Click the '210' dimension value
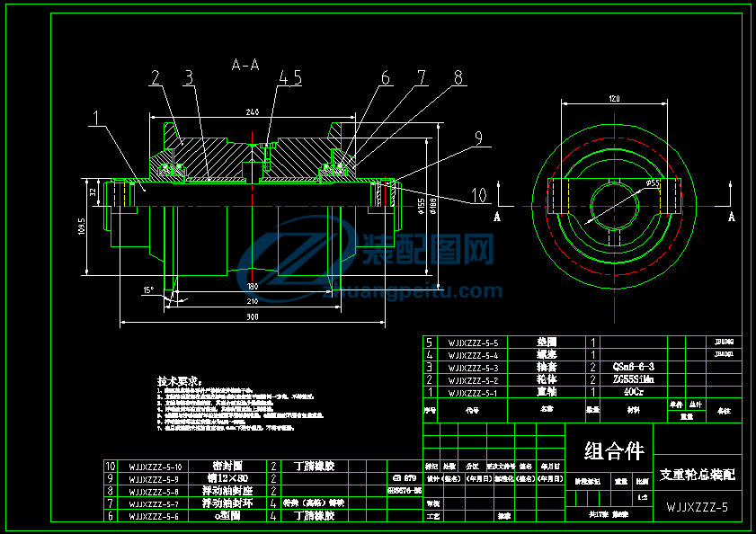 (253, 301)
